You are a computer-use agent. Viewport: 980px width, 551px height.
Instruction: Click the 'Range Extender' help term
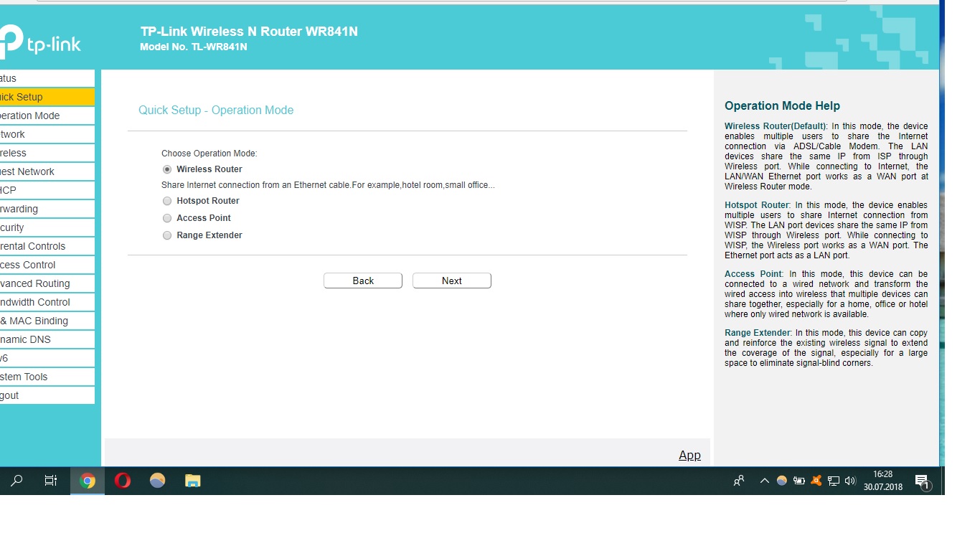pyautogui.click(x=758, y=333)
